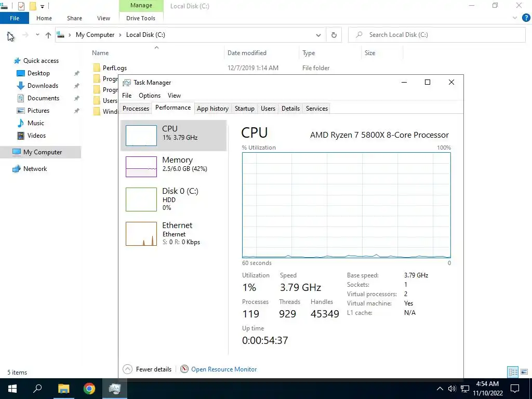Switch to the App history tab

point(212,109)
